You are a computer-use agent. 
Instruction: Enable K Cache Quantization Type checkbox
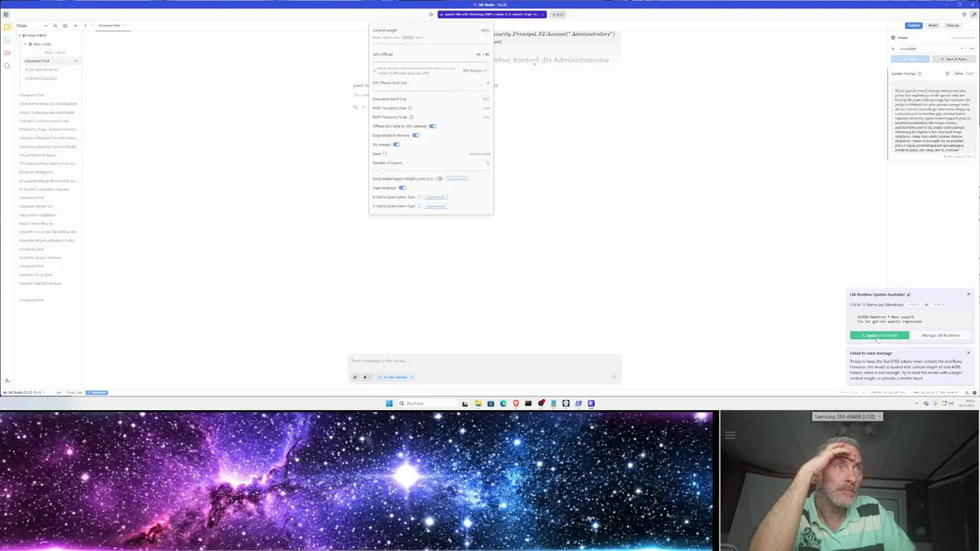419,197
